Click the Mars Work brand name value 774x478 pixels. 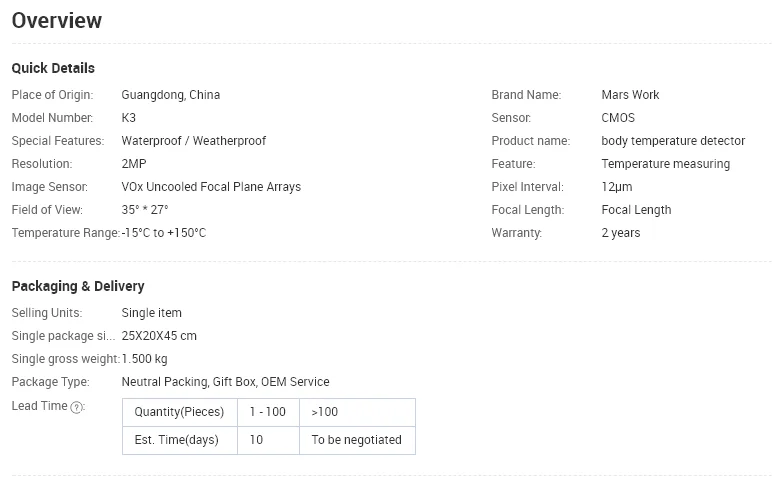point(630,95)
